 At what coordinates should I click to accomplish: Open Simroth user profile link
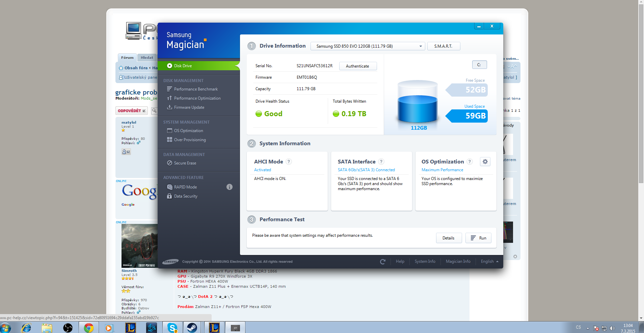pos(129,271)
